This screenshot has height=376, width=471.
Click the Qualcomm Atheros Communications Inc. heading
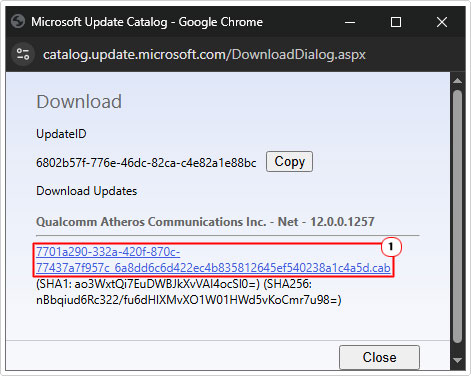tap(205, 222)
